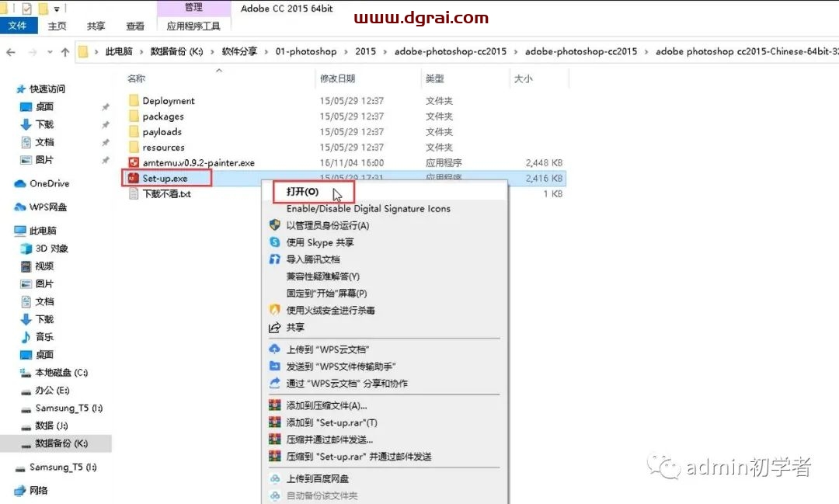Choose 固定到"开始"屏幕(P)
Viewport: 839px width, 504px height.
(x=326, y=294)
